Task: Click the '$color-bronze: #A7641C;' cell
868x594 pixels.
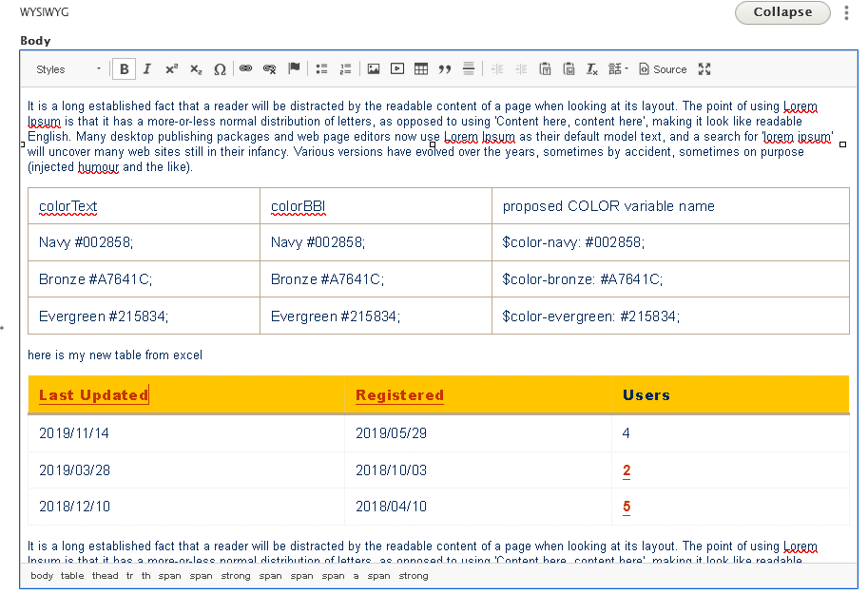Action: click(670, 279)
